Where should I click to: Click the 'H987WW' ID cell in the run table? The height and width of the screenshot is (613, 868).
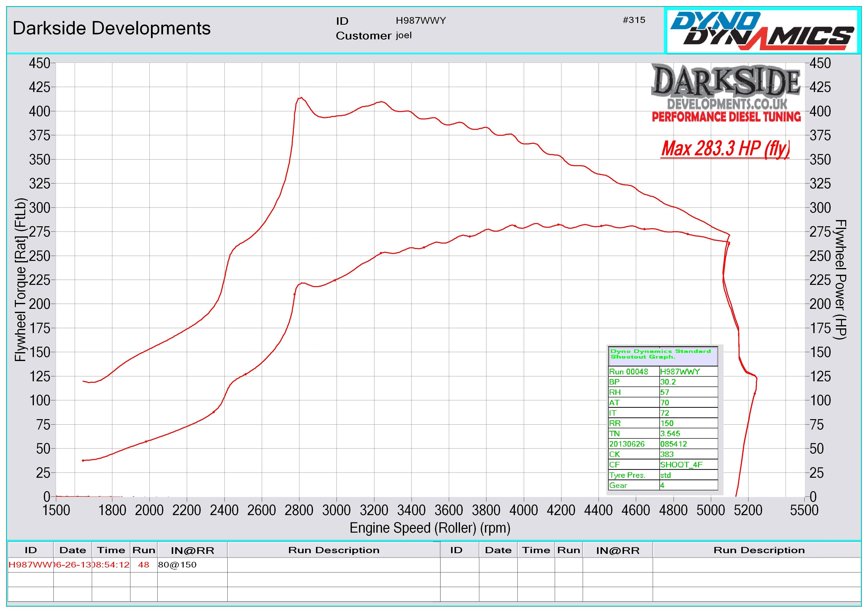(x=30, y=565)
